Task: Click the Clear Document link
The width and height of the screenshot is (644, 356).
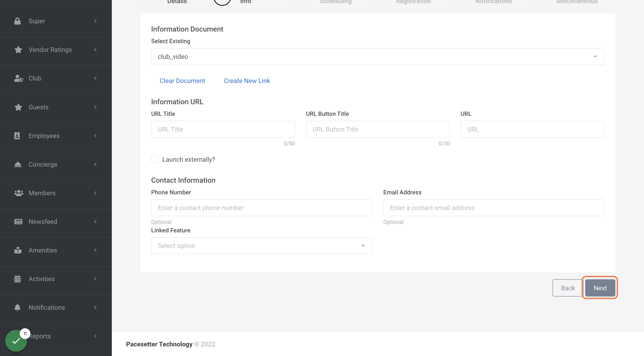Action: (182, 81)
